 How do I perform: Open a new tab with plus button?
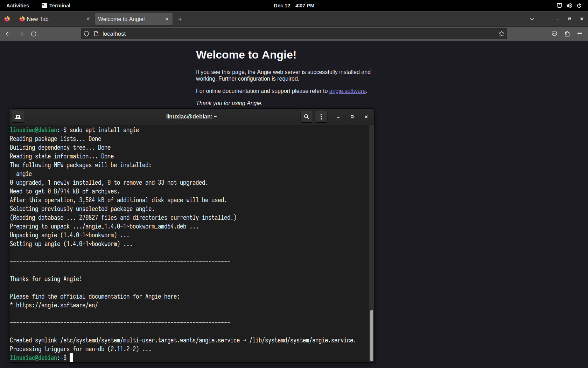(180, 19)
